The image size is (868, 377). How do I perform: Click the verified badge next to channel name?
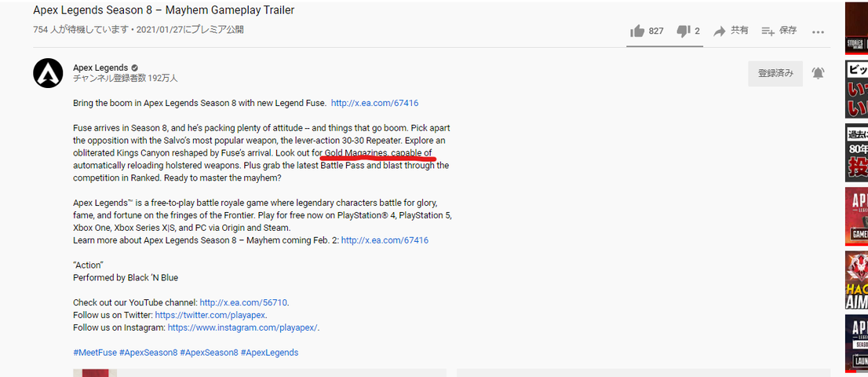[x=134, y=68]
